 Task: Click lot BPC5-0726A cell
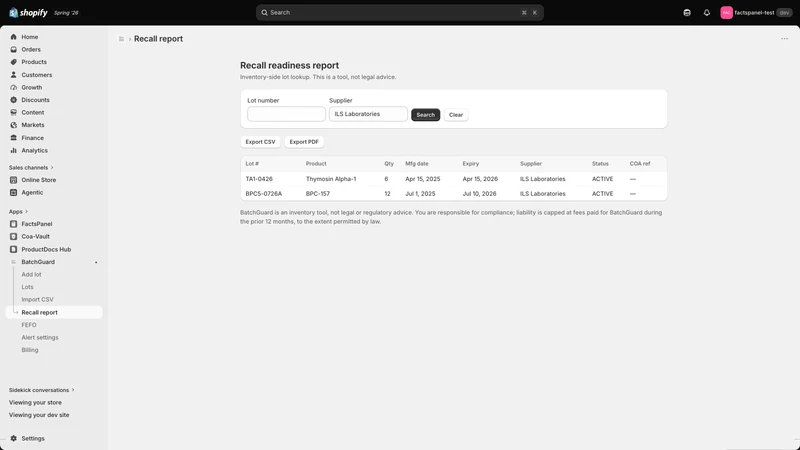(264, 194)
